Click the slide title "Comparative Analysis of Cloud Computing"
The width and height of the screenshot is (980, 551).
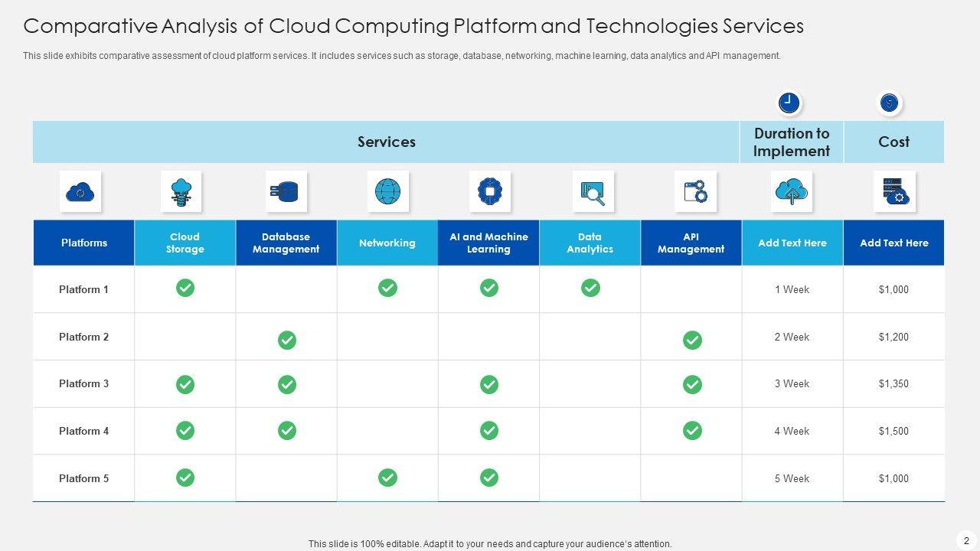click(x=413, y=26)
